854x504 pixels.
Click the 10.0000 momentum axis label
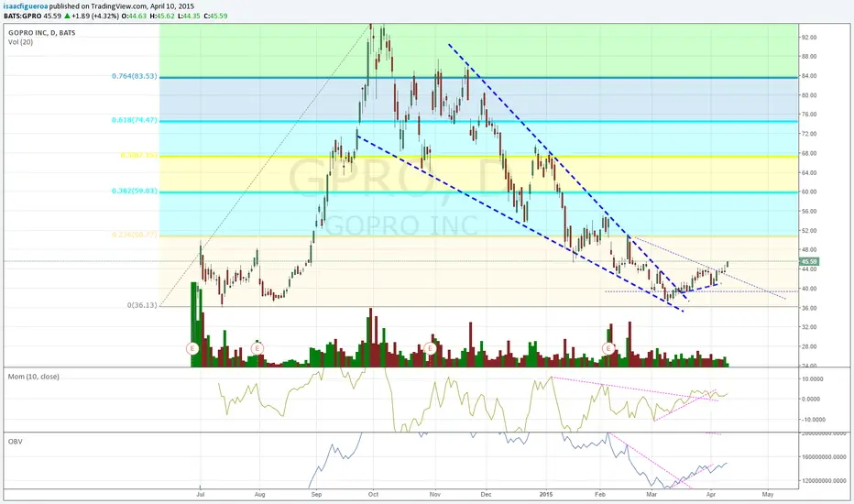tap(812, 379)
